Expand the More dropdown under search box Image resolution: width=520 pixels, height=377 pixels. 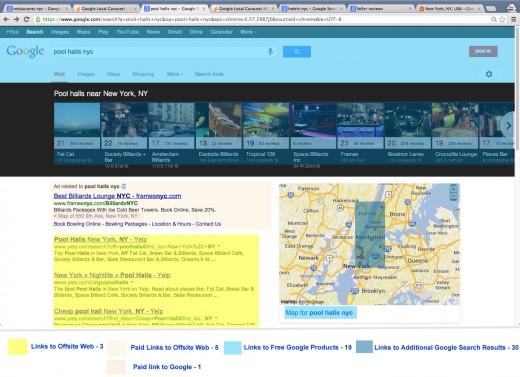tap(175, 74)
